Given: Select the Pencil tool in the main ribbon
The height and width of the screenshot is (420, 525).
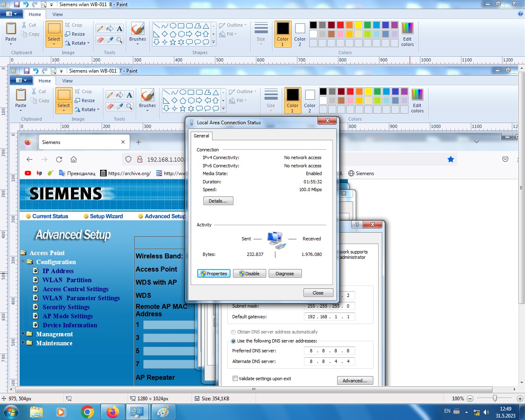Looking at the screenshot, I should [100, 28].
